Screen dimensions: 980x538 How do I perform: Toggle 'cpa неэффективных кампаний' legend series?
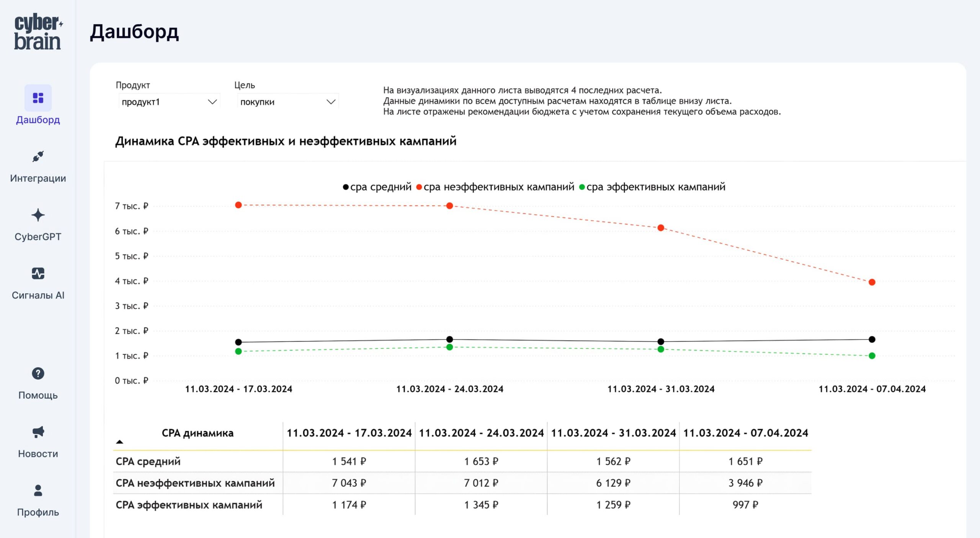click(x=495, y=187)
